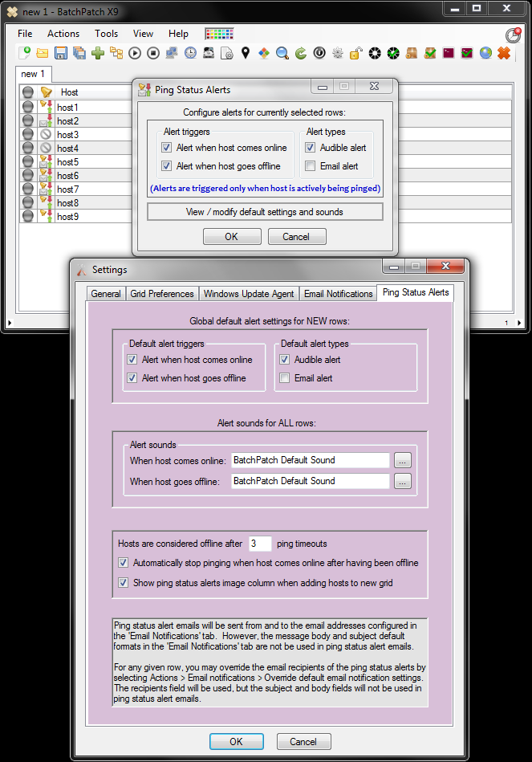Image resolution: width=532 pixels, height=762 pixels.
Task: Click the black map pin icon
Action: click(246, 53)
